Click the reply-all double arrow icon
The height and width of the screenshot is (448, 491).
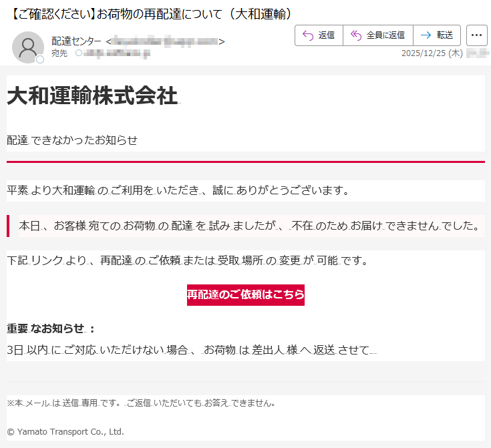(x=355, y=35)
